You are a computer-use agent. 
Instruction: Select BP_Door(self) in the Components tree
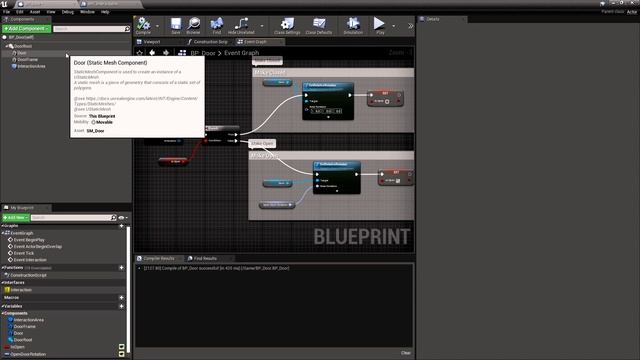21,37
